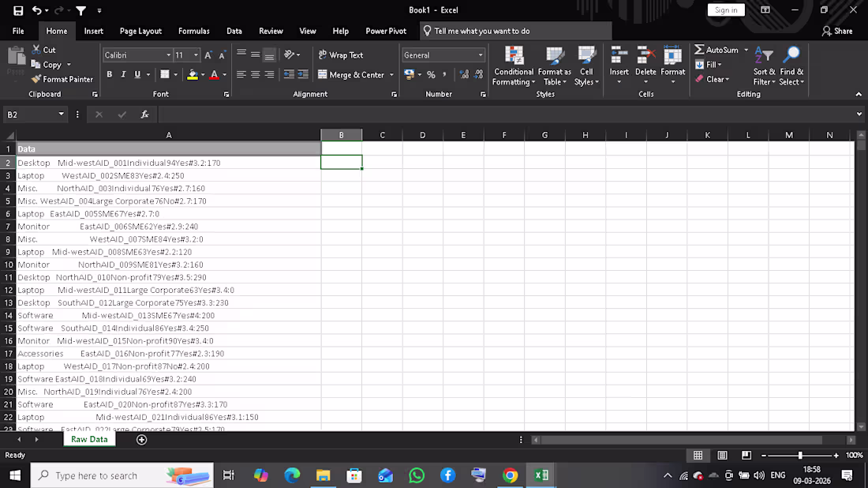Viewport: 868px width, 488px height.
Task: Click the Orientation text angle icon
Action: (x=289, y=54)
